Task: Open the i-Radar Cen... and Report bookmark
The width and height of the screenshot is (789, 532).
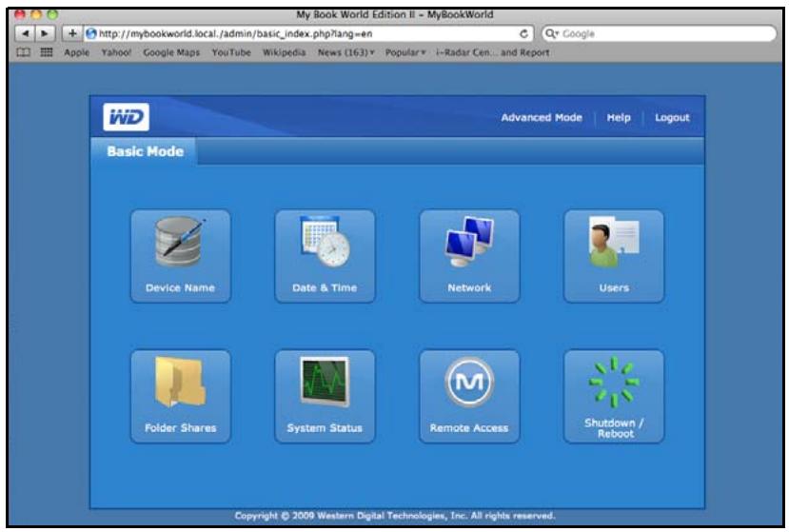Action: tap(493, 52)
